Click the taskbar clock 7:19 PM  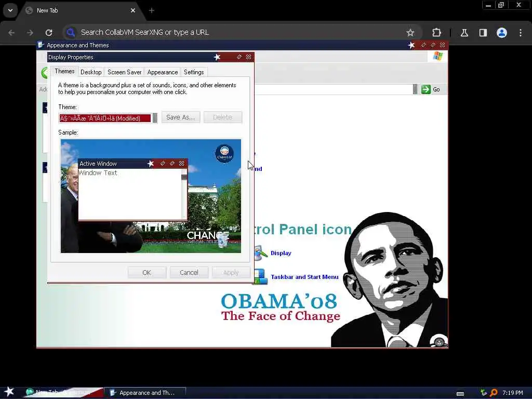click(x=512, y=393)
